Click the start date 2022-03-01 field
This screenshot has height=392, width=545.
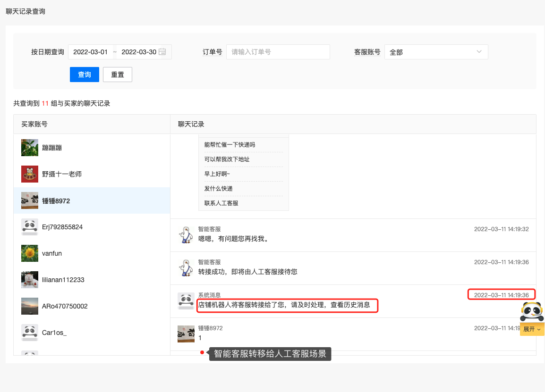pyautogui.click(x=91, y=52)
